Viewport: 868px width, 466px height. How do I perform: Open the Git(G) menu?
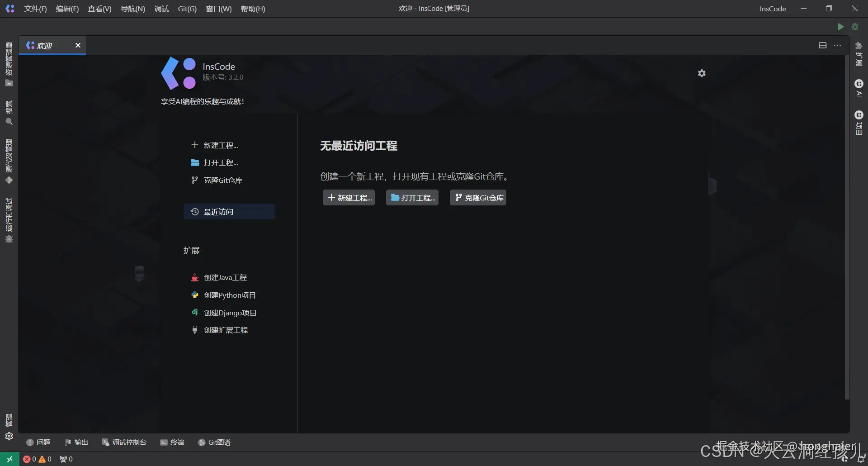click(187, 9)
